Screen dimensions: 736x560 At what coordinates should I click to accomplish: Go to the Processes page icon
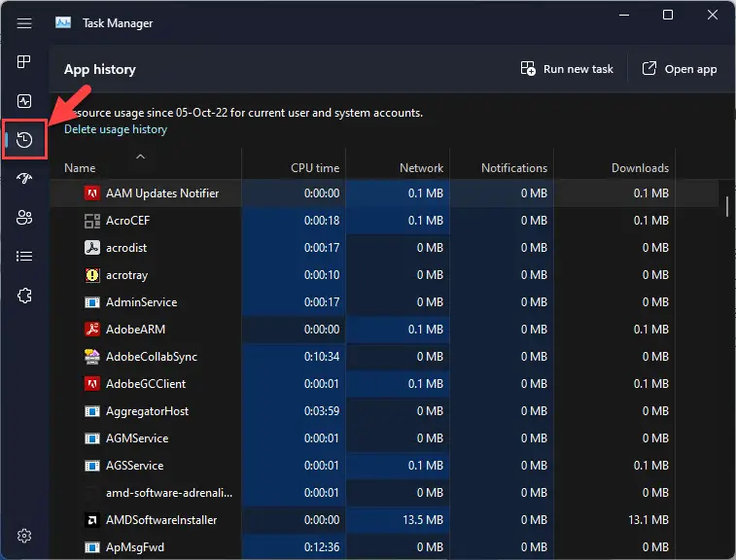point(24,62)
